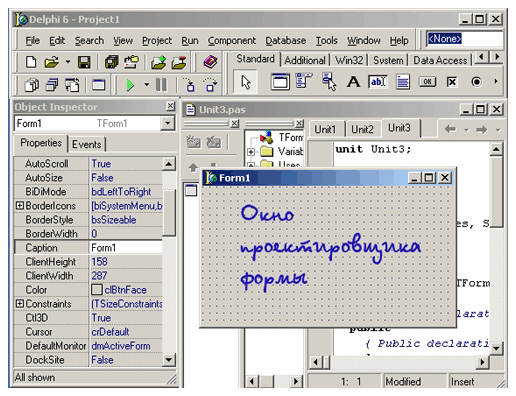
Task: Click the Toggle Form/Unit icon
Action: click(72, 85)
